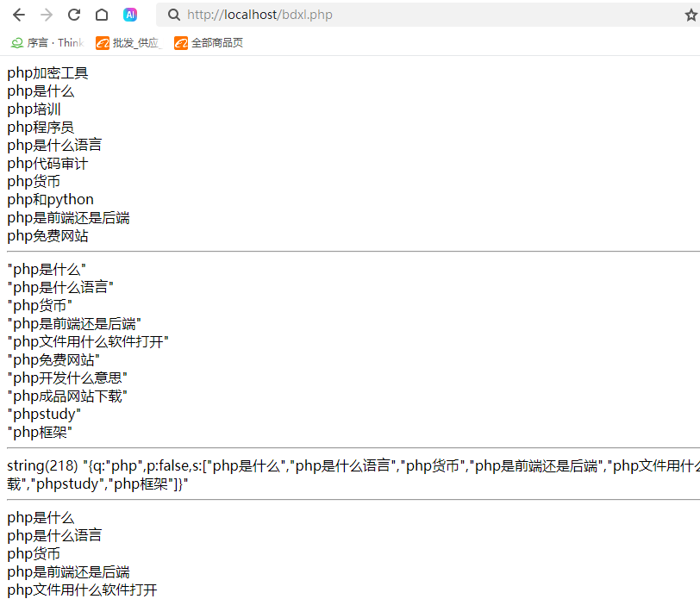This screenshot has height=599, width=700.
Task: Click the text php代码审计
Action: coord(47,164)
